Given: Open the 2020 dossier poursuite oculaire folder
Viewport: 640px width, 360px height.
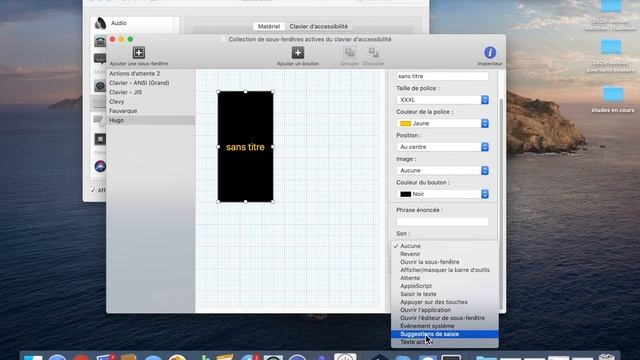Looking at the screenshot, I should coord(611,47).
